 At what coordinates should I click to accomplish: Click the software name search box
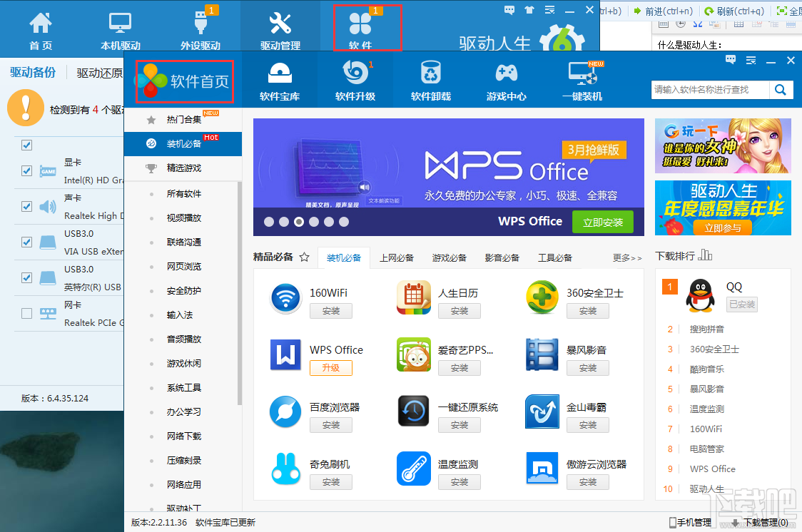coord(710,90)
